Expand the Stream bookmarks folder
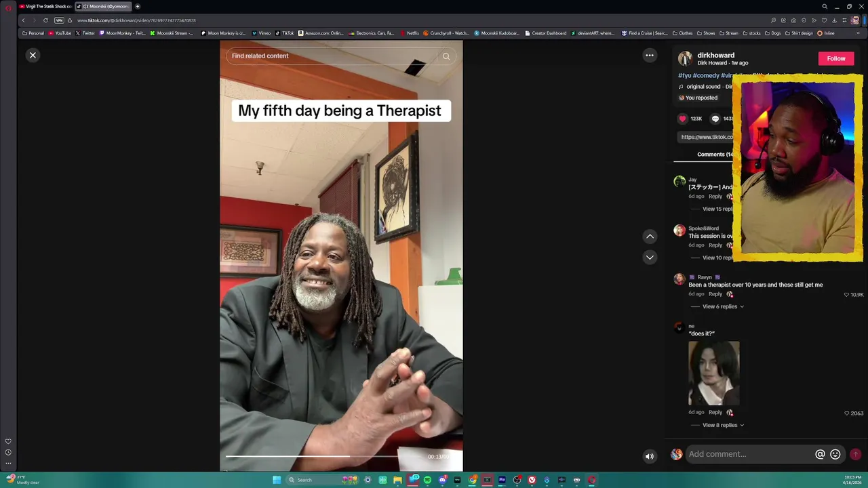 click(729, 33)
